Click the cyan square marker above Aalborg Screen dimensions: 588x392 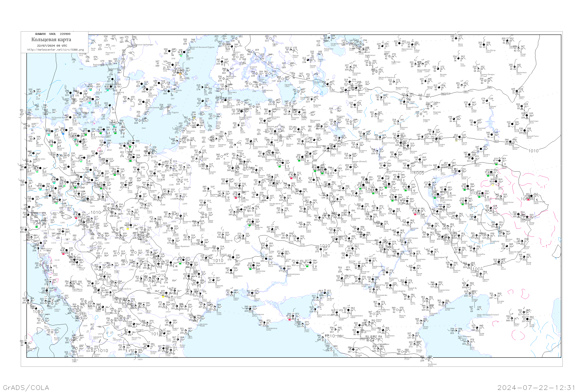[x=91, y=90]
